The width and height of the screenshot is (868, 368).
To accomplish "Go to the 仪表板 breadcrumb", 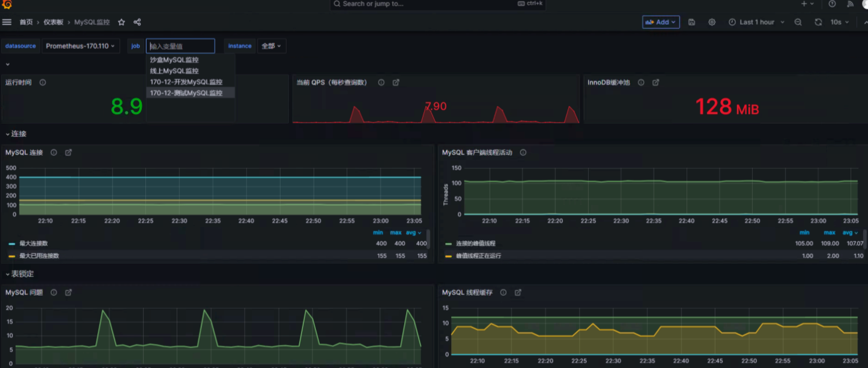I will click(54, 22).
